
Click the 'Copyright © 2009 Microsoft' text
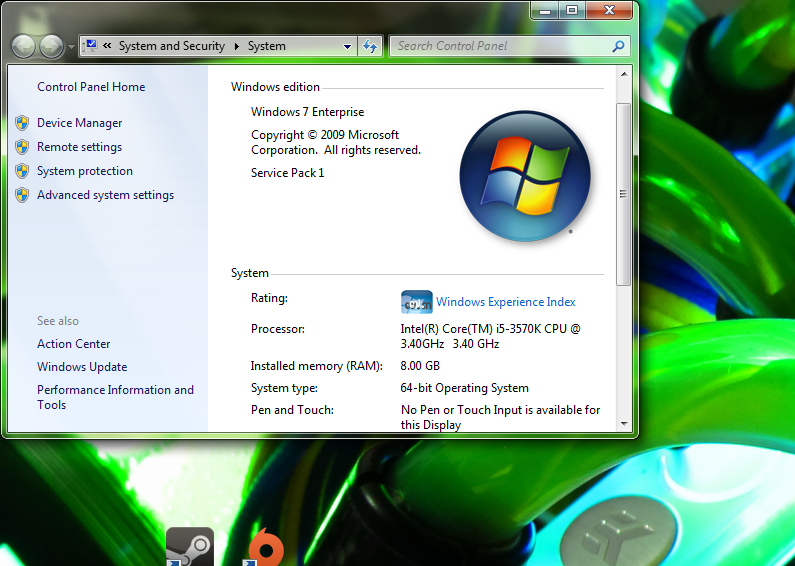click(325, 135)
